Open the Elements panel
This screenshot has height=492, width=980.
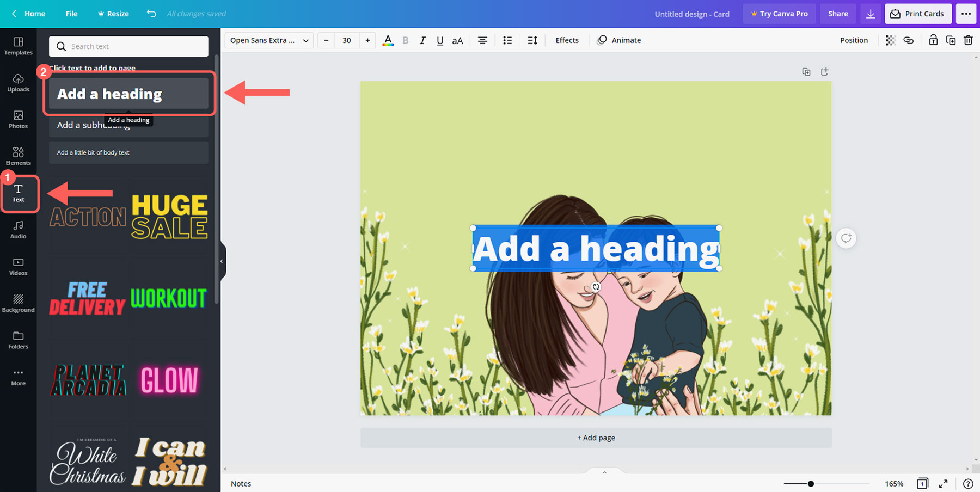(x=18, y=156)
